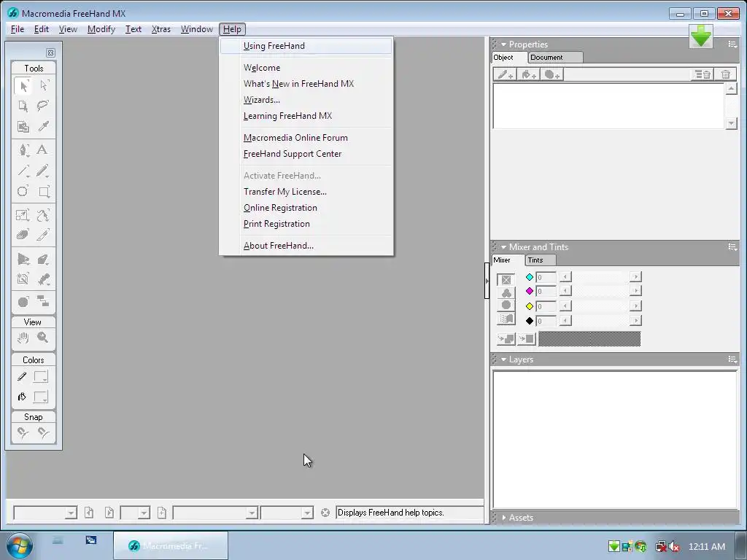Screen dimensions: 747x560
Task: Select the Pointer arrow tool
Action: 23,86
